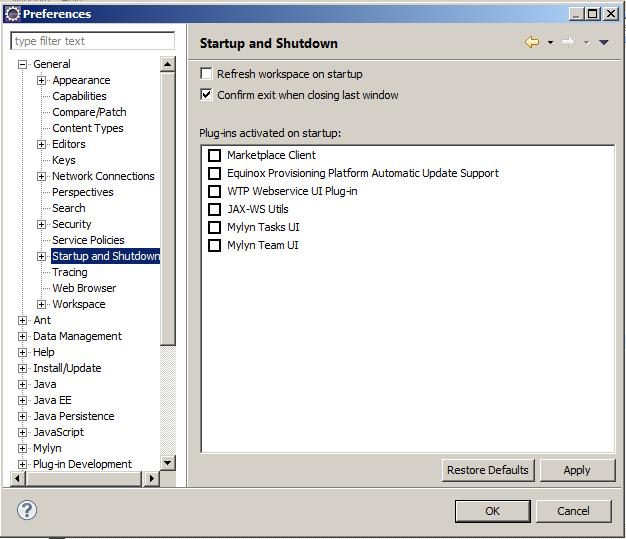Click the forward navigation arrow icon
Viewport: 626px width, 539px height.
tap(567, 43)
